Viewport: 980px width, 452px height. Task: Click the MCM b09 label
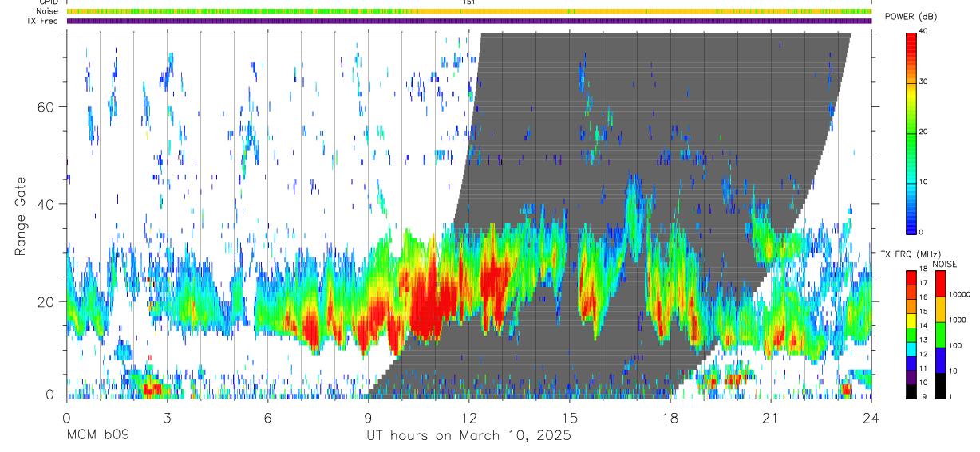coord(97,436)
